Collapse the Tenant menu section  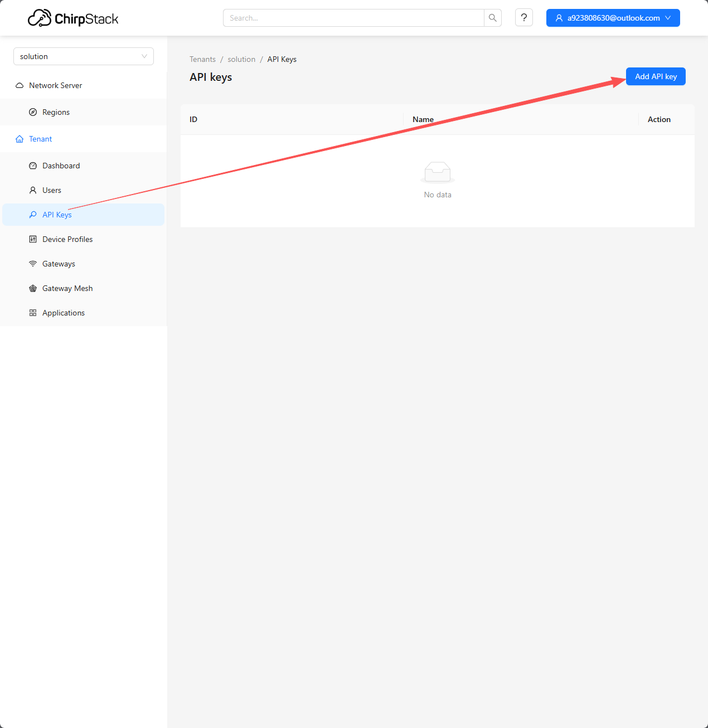click(x=40, y=139)
